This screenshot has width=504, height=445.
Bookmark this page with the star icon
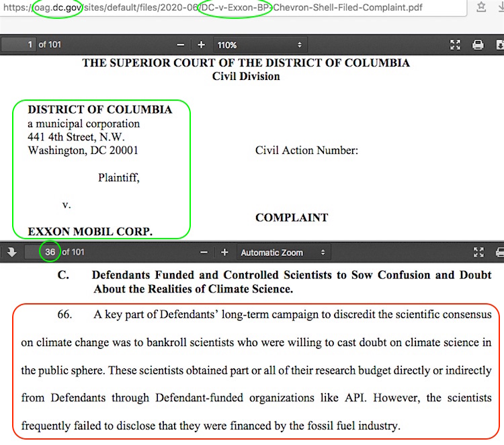481,7
